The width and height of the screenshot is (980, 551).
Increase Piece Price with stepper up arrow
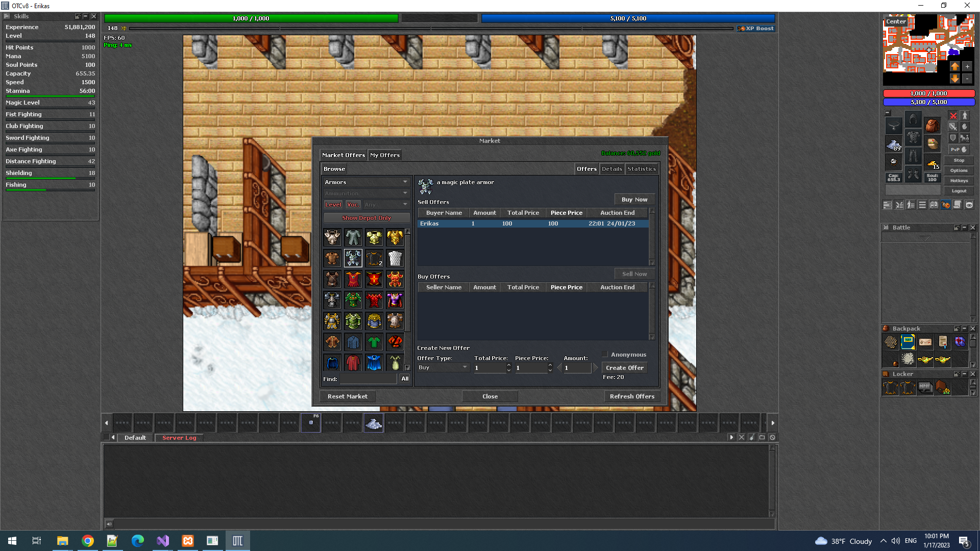point(550,365)
